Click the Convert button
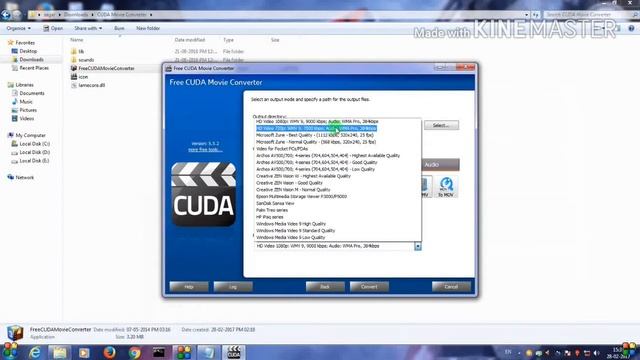This screenshot has height=360, width=640. [369, 287]
